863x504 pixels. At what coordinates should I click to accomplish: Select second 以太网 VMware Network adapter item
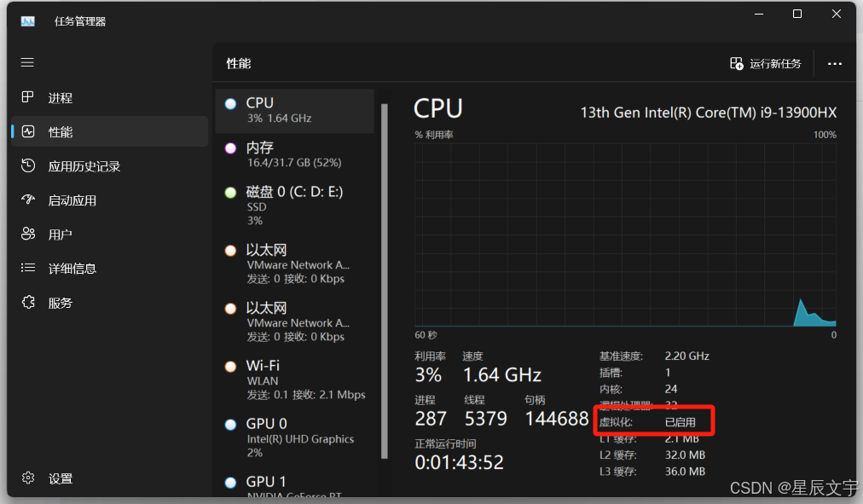(294, 322)
